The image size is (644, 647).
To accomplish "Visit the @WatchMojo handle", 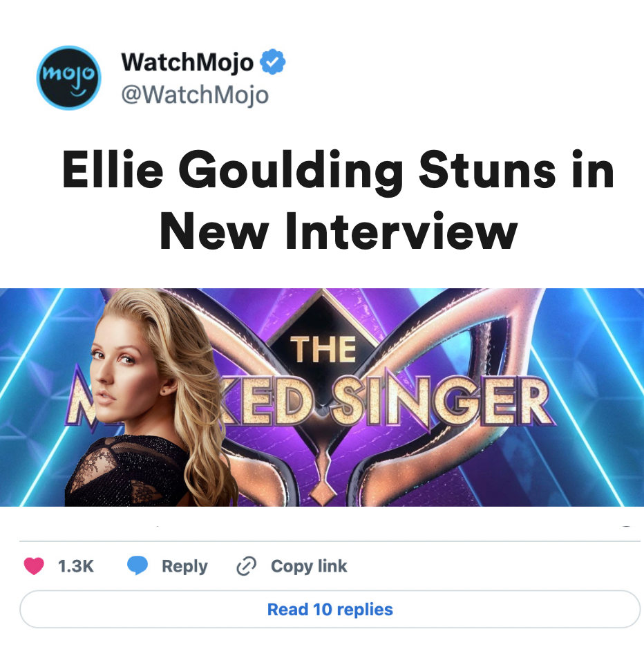I will click(195, 95).
